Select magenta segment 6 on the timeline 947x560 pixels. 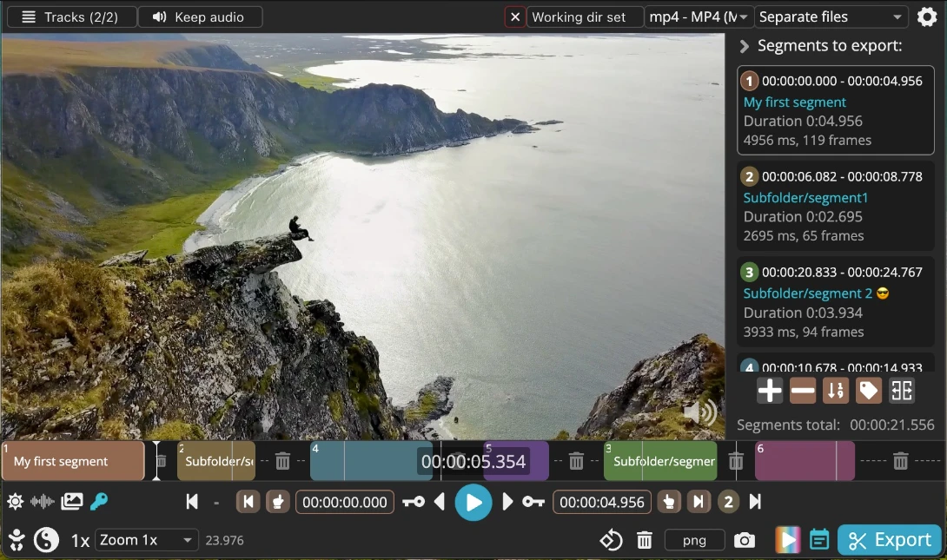(805, 461)
